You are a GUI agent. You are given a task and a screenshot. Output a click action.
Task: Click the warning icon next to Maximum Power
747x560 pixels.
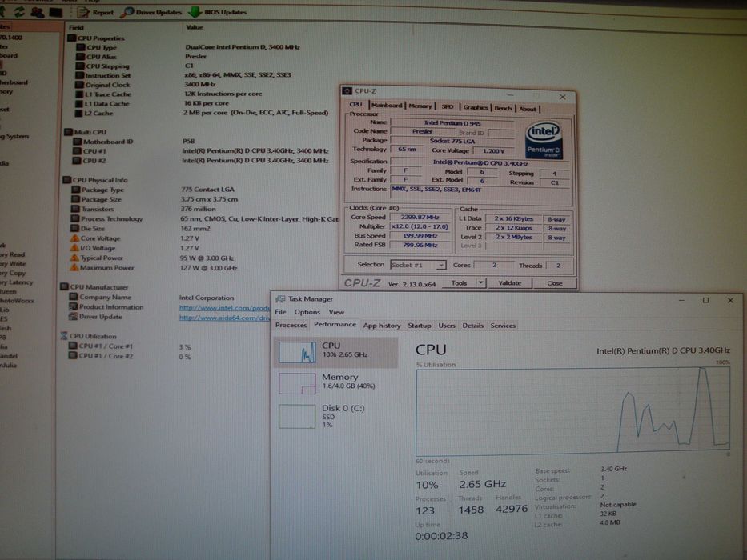tap(74, 268)
